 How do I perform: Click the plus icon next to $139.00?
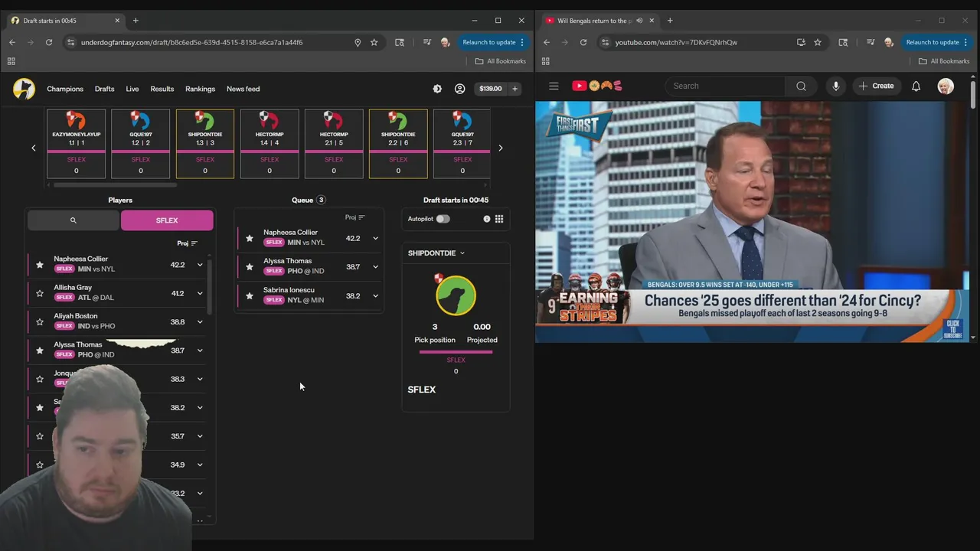point(514,89)
